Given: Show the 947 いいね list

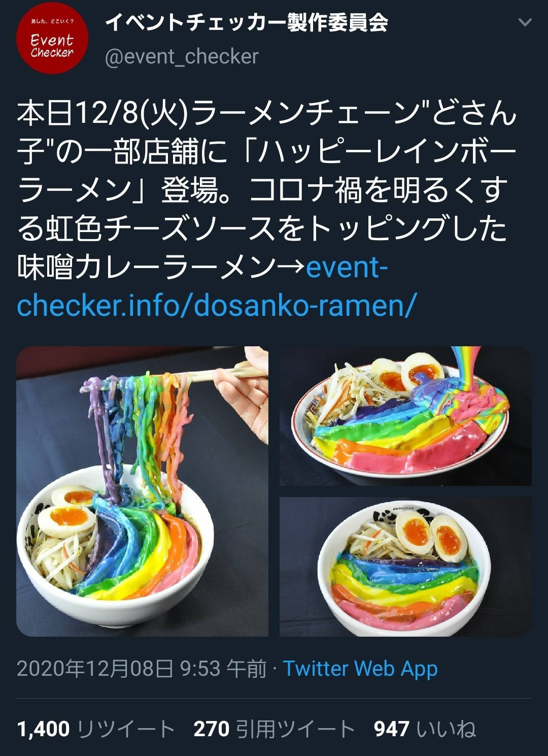Looking at the screenshot, I should [425, 729].
